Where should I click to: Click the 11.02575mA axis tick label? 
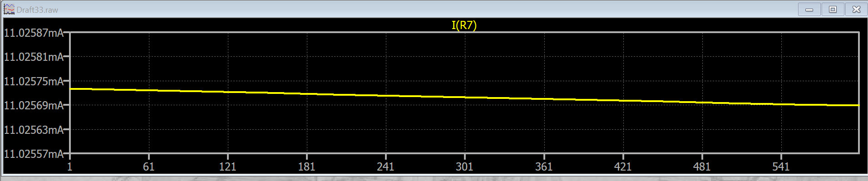point(34,81)
